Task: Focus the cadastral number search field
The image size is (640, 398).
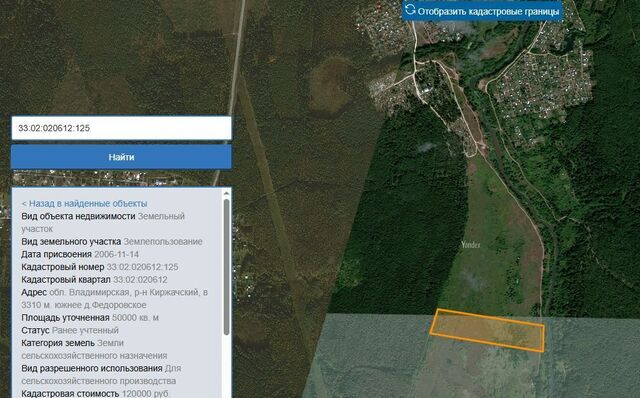Action: 121,128
